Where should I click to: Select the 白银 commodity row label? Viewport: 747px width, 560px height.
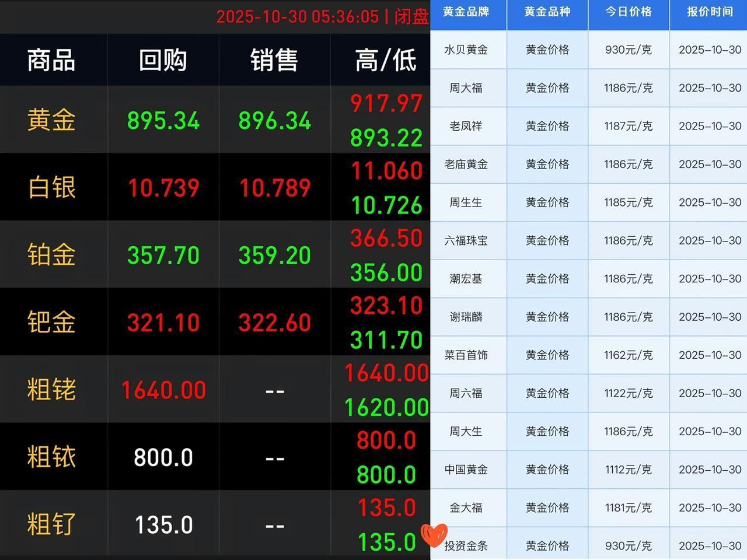point(51,188)
